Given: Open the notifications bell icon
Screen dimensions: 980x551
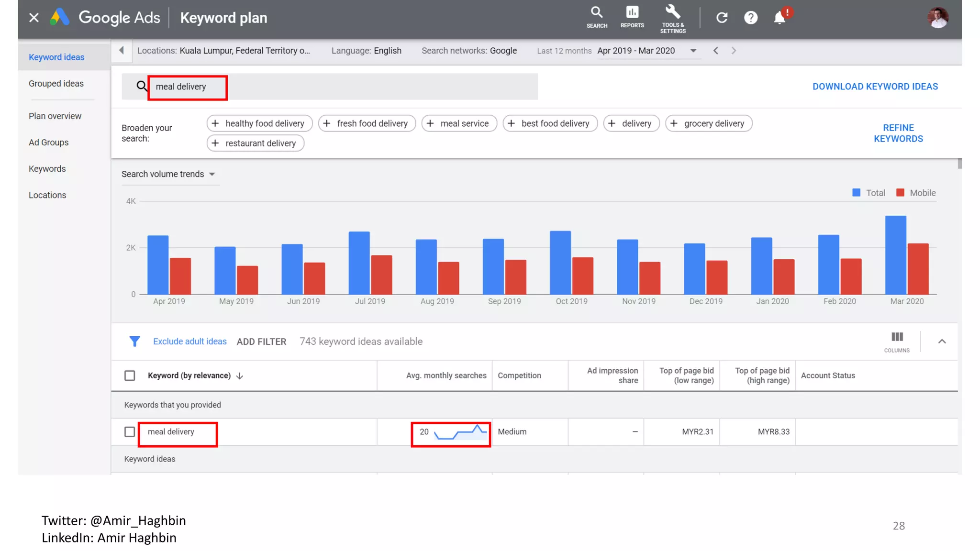Looking at the screenshot, I should (780, 18).
